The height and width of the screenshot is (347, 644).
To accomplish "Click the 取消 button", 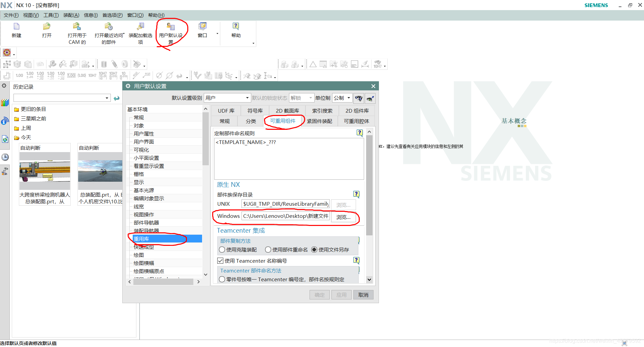I will tap(363, 295).
